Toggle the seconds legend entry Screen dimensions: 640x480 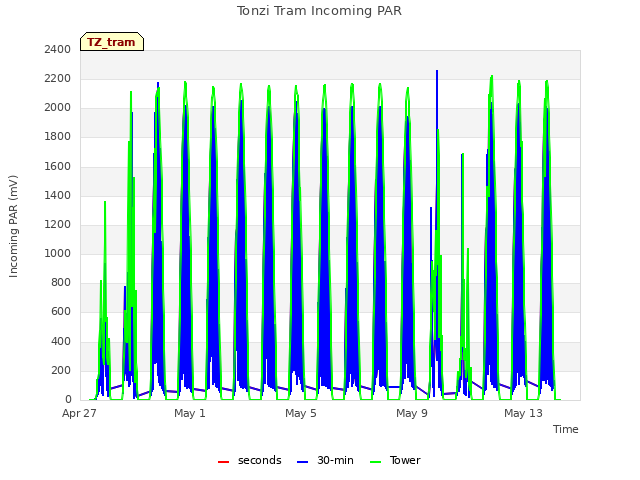point(249,460)
